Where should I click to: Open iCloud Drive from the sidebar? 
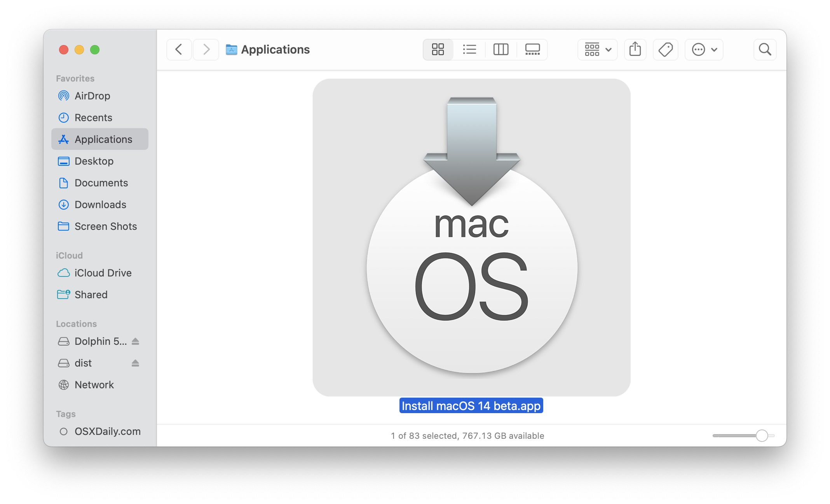point(103,273)
